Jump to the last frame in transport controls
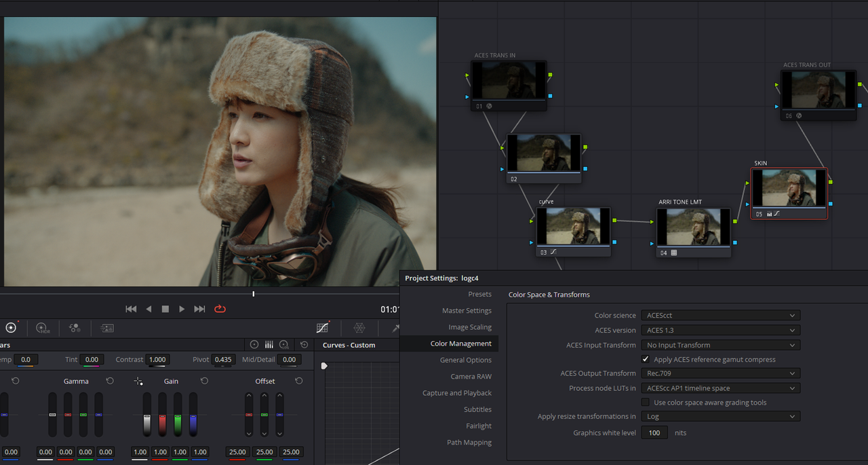Image resolution: width=868 pixels, height=465 pixels. [x=199, y=309]
